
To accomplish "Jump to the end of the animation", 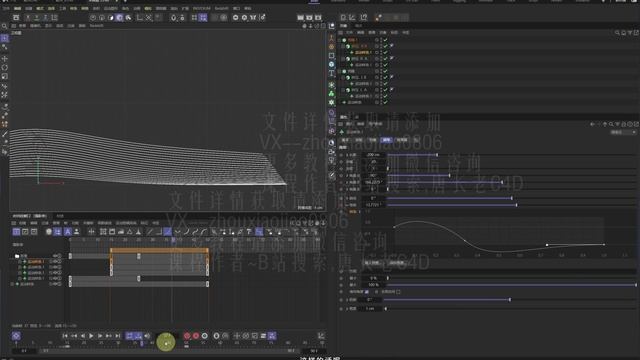I will click(118, 336).
